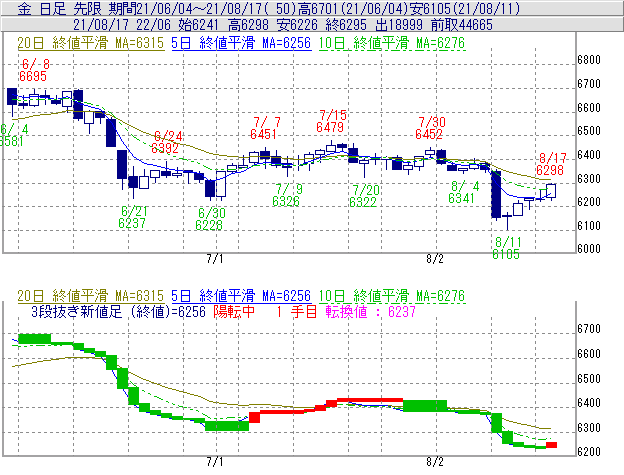
Task: Select the 7/15 peak label 6479
Action: (330, 127)
